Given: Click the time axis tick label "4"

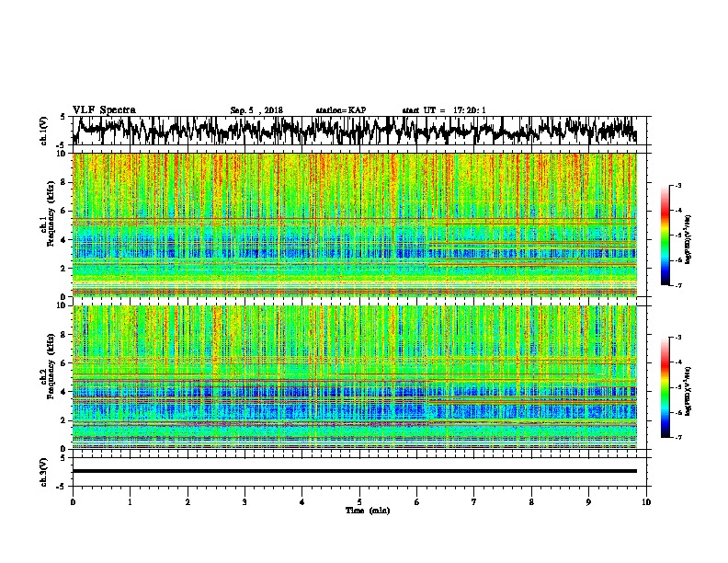Looking at the screenshot, I should click(x=302, y=502).
